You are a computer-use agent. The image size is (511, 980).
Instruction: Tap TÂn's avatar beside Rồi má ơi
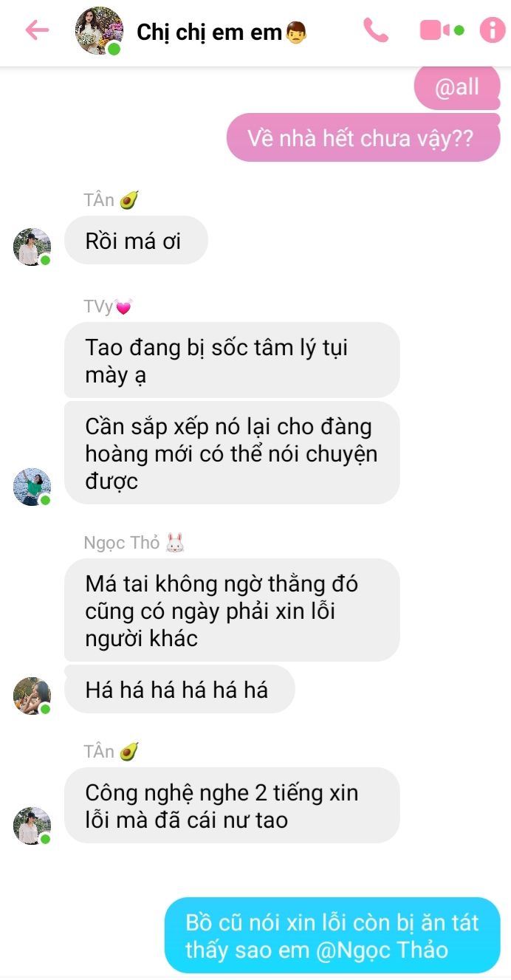coord(32,247)
